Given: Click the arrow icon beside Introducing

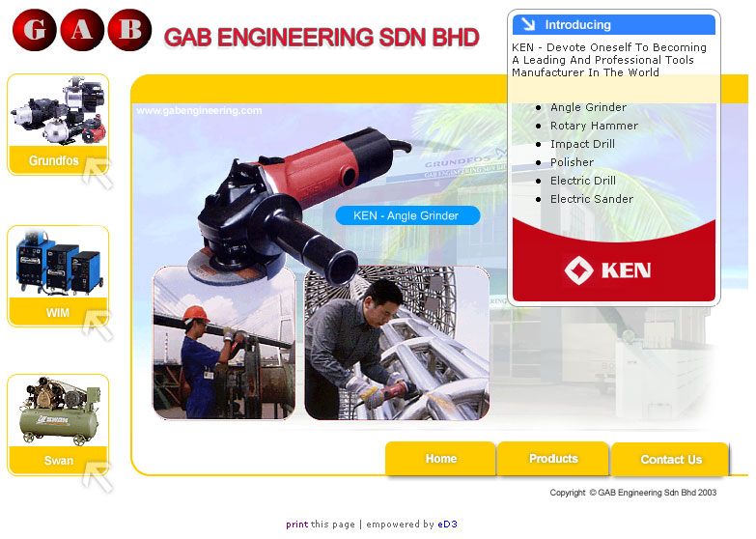Looking at the screenshot, I should 528,24.
